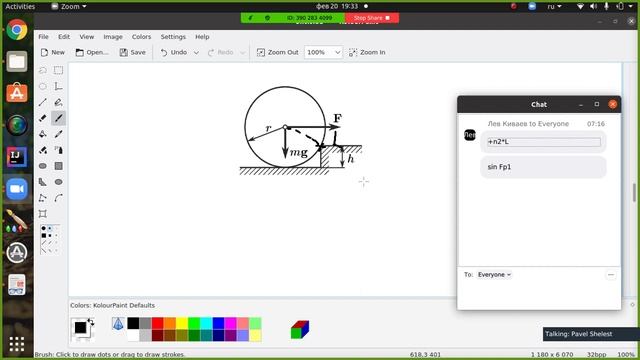The image size is (640, 360).
Task: Choose the magenta color swatch
Action: [x=231, y=323]
